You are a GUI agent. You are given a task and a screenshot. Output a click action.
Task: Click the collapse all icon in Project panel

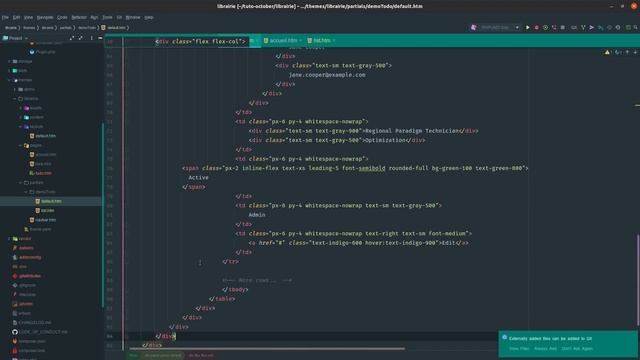click(81, 38)
